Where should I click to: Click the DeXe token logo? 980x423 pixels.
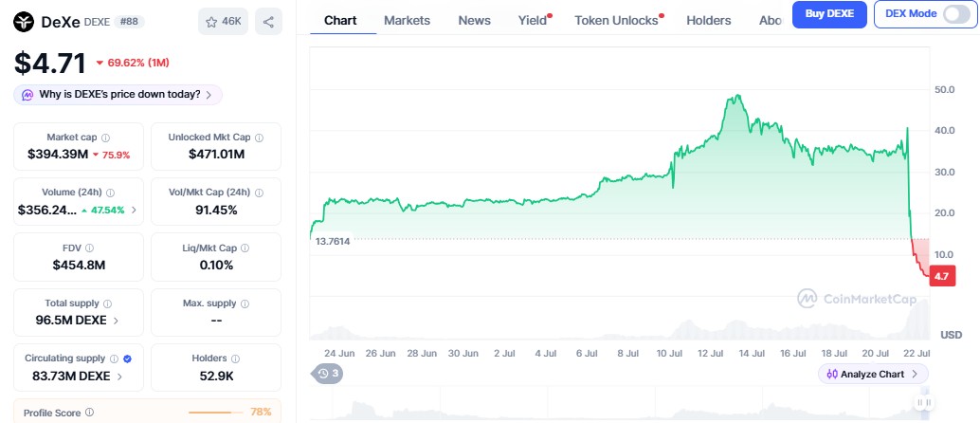[24, 22]
